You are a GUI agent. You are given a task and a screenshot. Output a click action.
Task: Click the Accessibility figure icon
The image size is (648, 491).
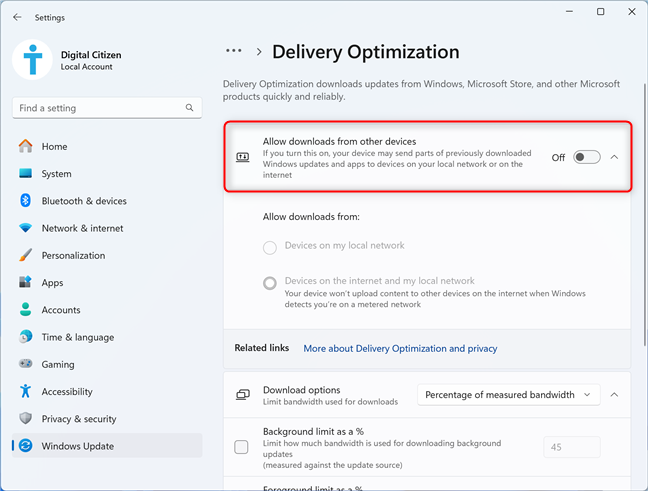25,391
